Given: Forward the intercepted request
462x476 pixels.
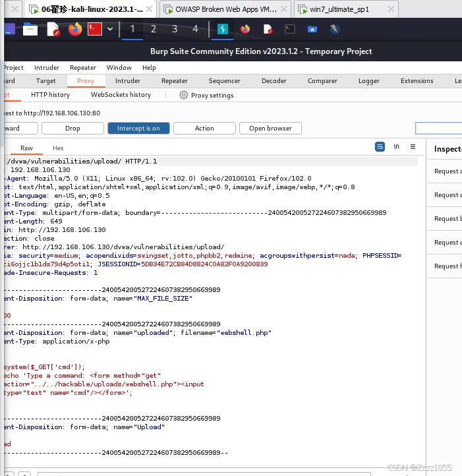Looking at the screenshot, I should click(20, 128).
